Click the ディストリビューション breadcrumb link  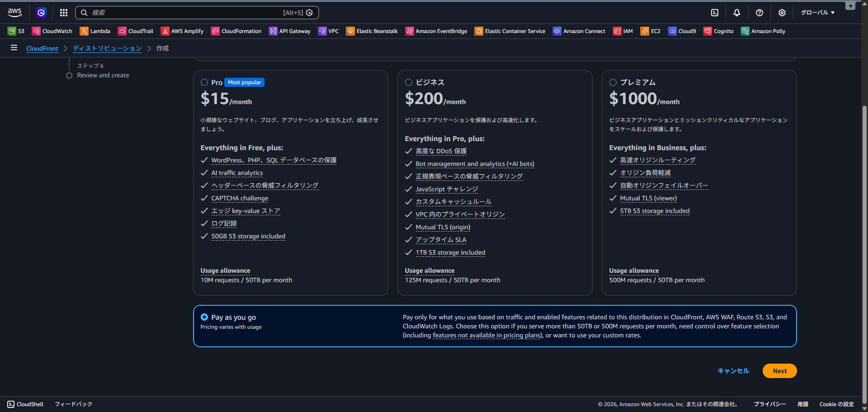point(107,48)
